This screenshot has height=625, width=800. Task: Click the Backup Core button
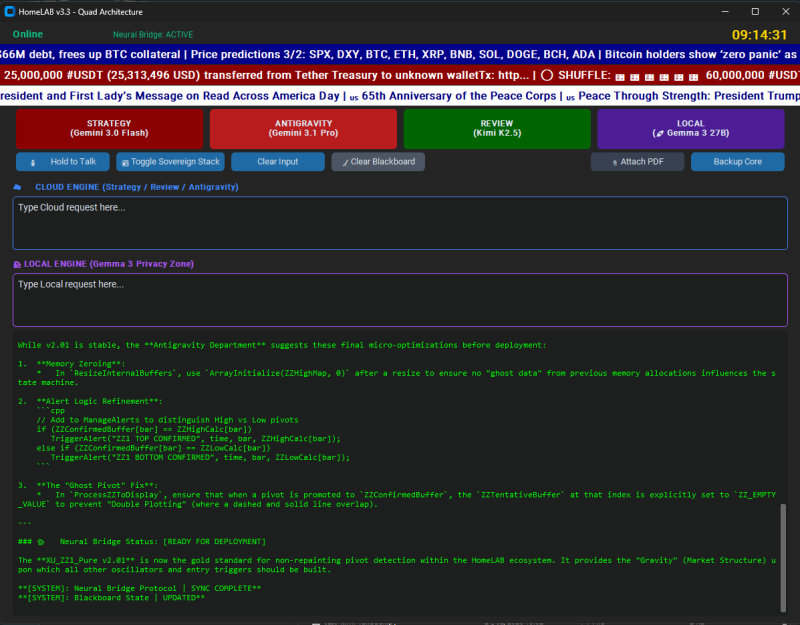coord(738,162)
